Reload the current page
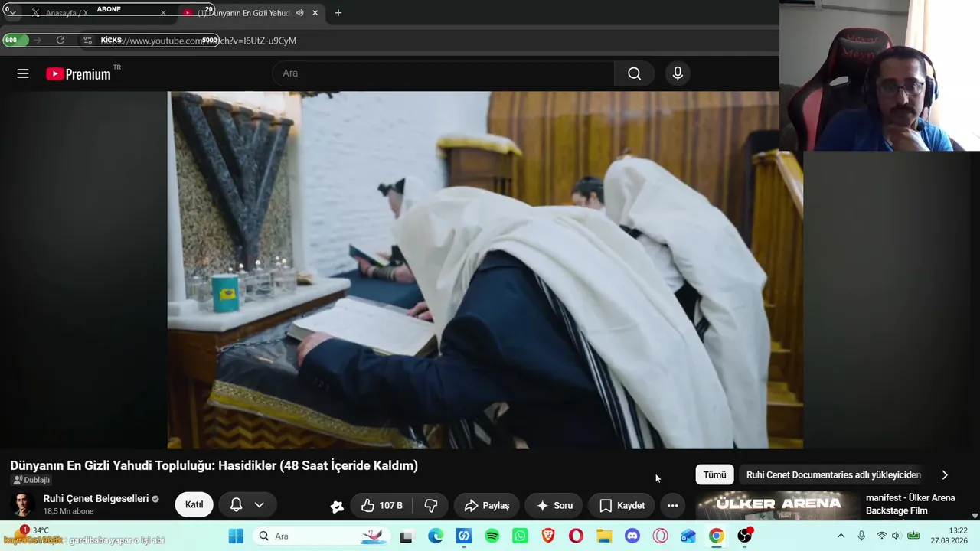The width and height of the screenshot is (980, 551). [x=60, y=40]
